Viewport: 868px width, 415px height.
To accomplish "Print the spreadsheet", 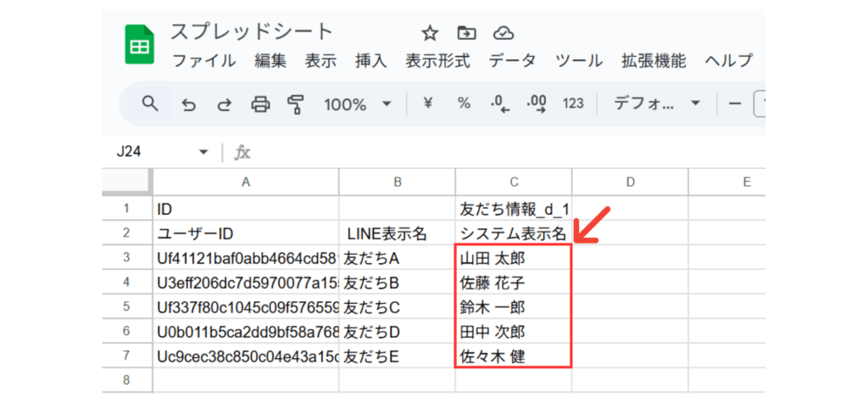I will (x=260, y=104).
